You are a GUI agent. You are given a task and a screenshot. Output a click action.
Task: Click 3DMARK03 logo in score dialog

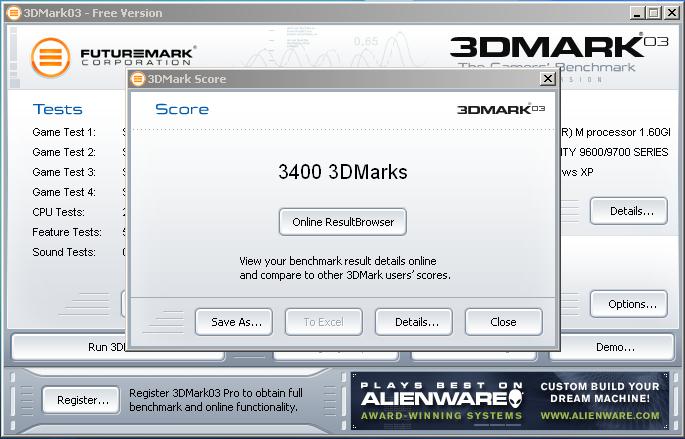pos(501,109)
